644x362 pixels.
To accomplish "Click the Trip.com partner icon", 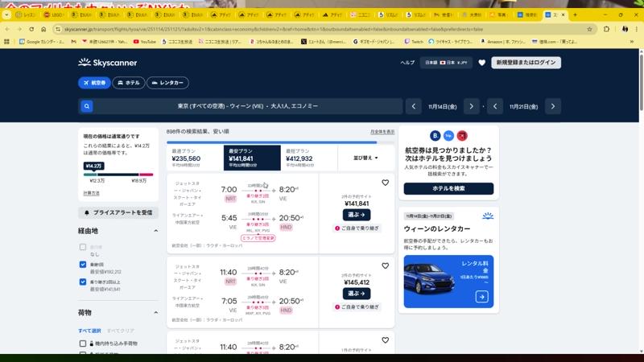I will [448, 135].
